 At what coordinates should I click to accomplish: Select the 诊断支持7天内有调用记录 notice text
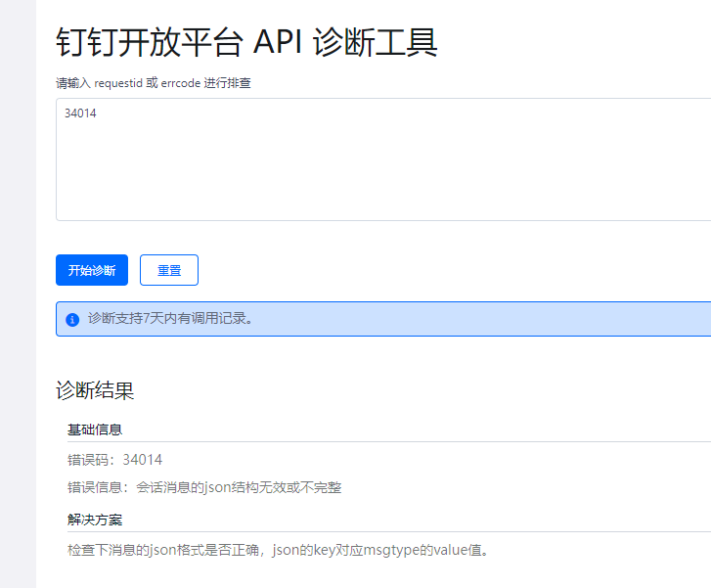tap(170, 319)
